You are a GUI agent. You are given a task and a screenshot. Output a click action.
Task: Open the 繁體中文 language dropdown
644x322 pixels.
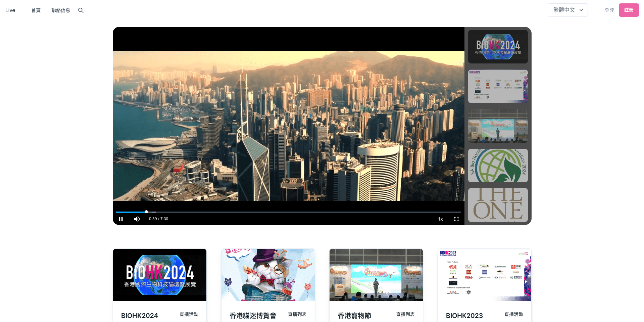coord(567,10)
